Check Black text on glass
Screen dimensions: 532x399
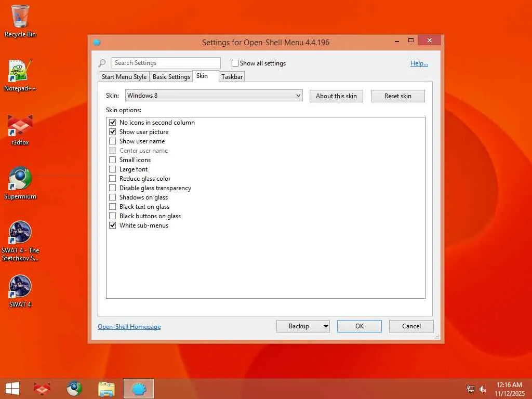pyautogui.click(x=112, y=207)
